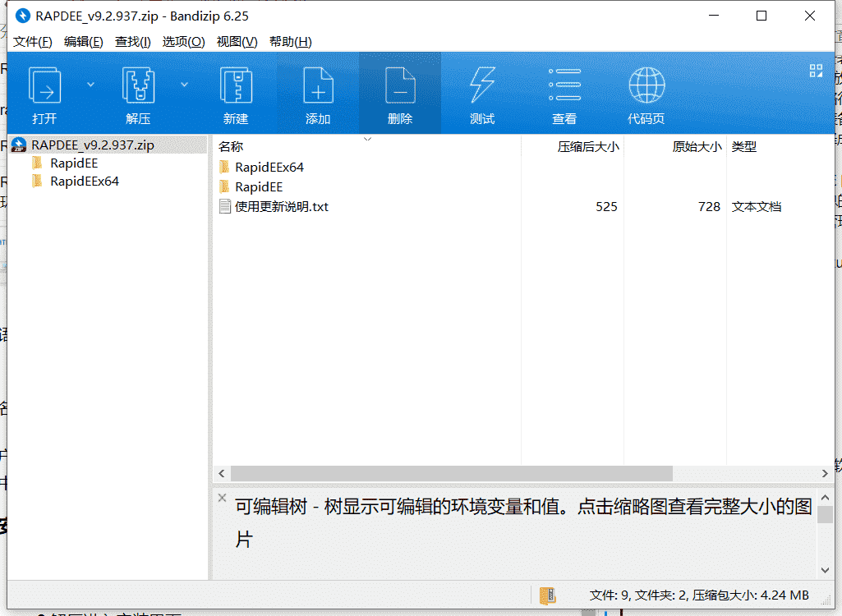The image size is (842, 616).
Task: Click the toolbar layout grid icon
Action: [x=816, y=71]
